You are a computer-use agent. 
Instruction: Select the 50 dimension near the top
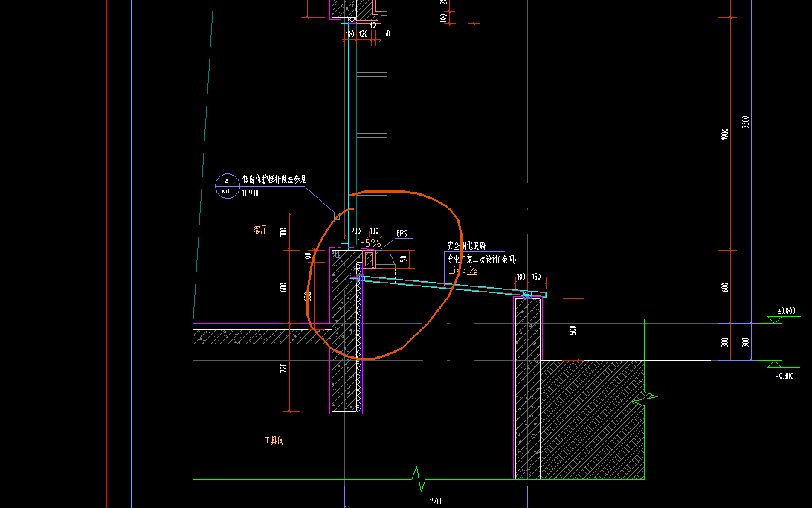pos(387,33)
